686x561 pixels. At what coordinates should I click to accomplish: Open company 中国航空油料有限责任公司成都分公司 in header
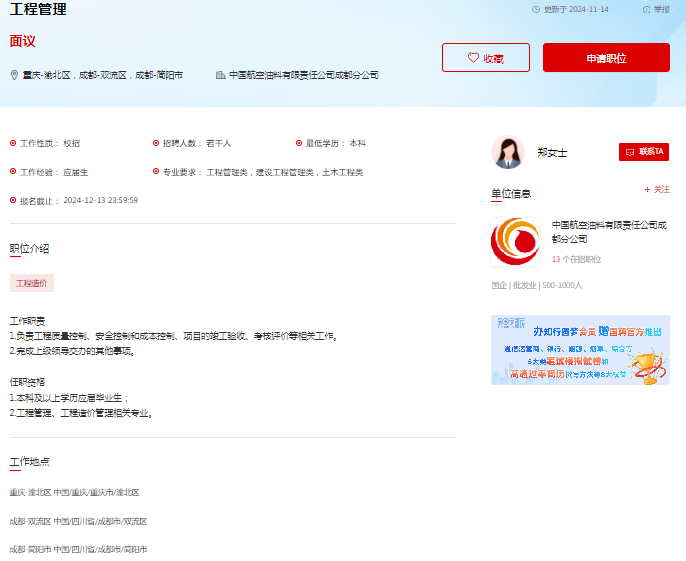click(303, 75)
